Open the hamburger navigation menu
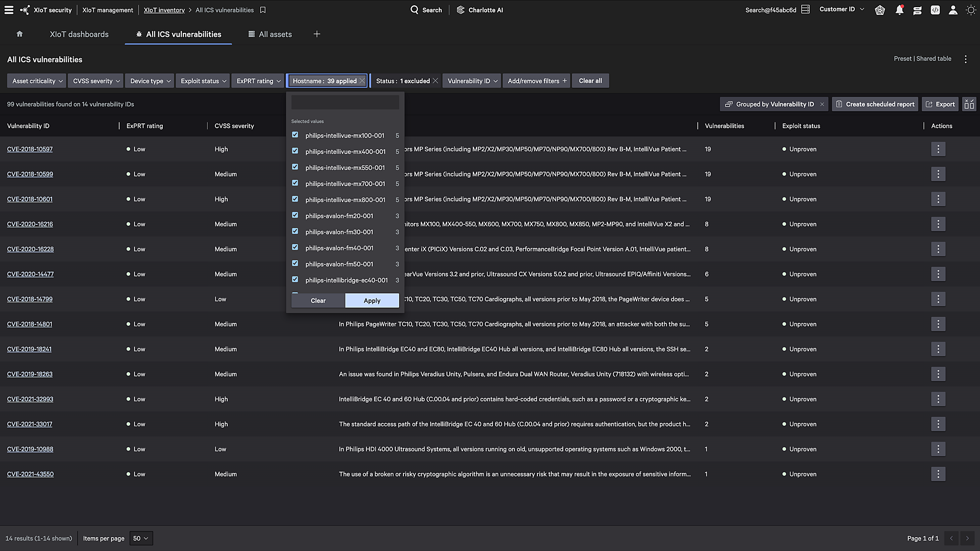 (9, 10)
